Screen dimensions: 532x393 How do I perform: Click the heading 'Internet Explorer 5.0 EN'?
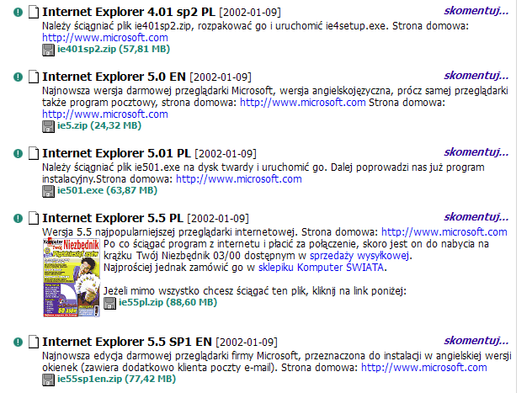pos(114,77)
